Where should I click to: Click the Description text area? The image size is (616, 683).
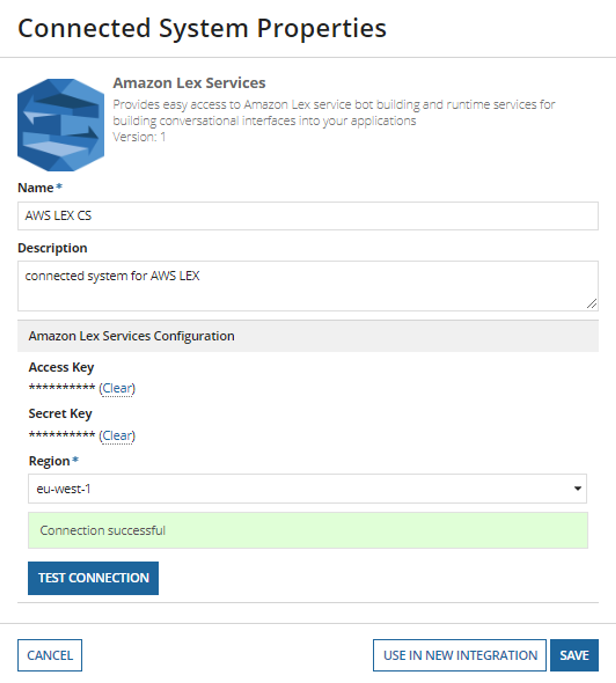click(x=308, y=286)
